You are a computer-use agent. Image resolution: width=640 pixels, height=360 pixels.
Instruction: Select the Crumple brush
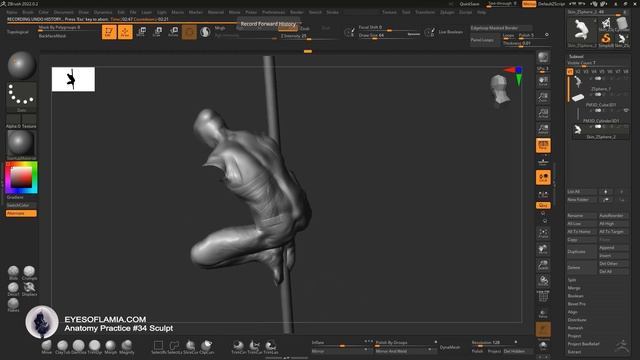click(29, 273)
